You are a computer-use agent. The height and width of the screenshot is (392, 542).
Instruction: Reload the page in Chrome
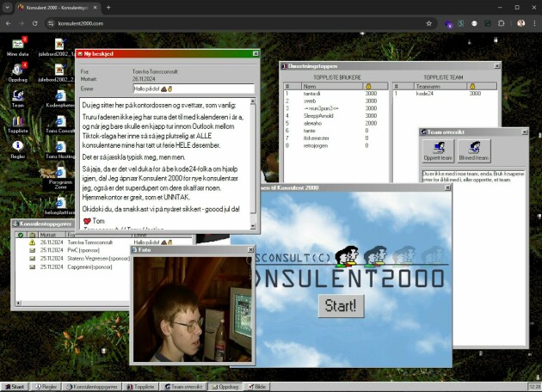point(34,23)
